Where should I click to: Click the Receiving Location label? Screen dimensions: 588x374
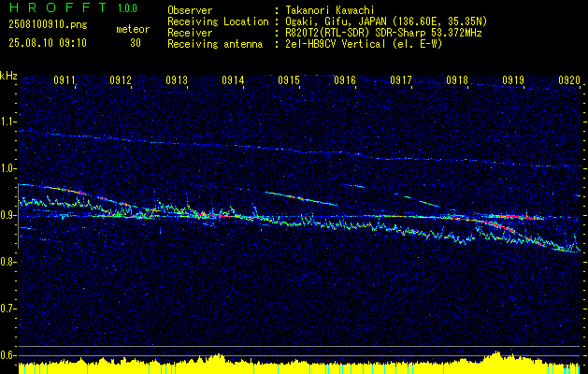[x=218, y=22]
